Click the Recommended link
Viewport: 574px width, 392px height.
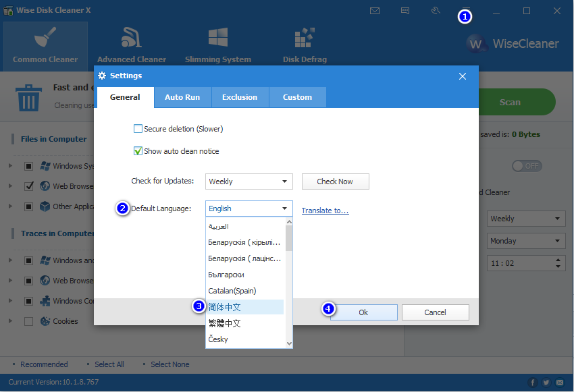[44, 364]
